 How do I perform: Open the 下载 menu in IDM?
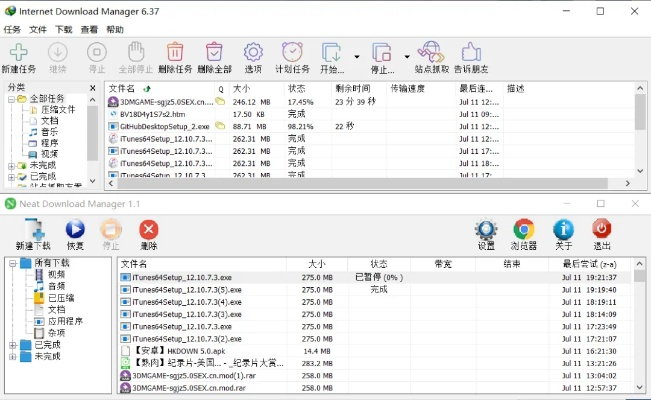pyautogui.click(x=63, y=30)
